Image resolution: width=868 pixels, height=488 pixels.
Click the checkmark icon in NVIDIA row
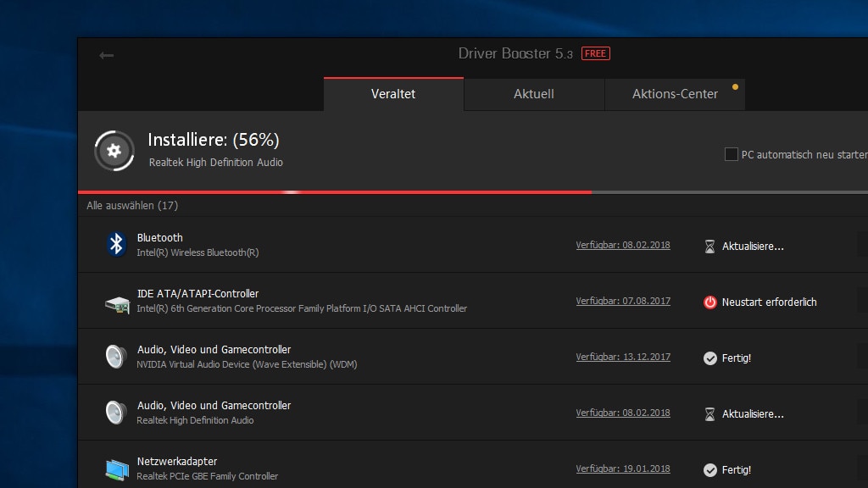709,358
